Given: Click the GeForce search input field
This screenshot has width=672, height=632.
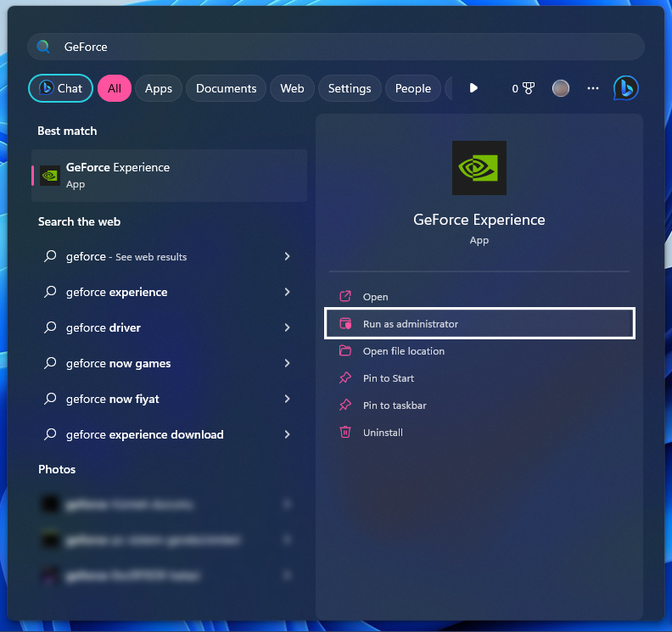Looking at the screenshot, I should pyautogui.click(x=335, y=47).
